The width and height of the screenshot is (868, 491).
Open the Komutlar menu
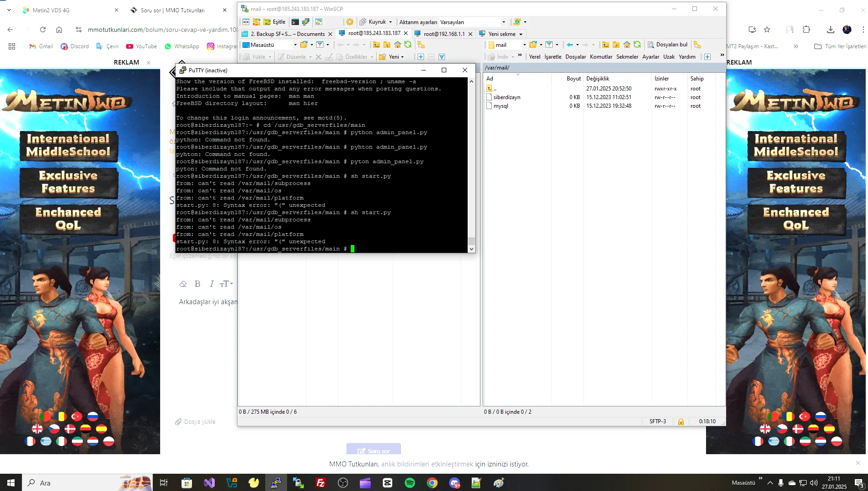[x=601, y=56]
